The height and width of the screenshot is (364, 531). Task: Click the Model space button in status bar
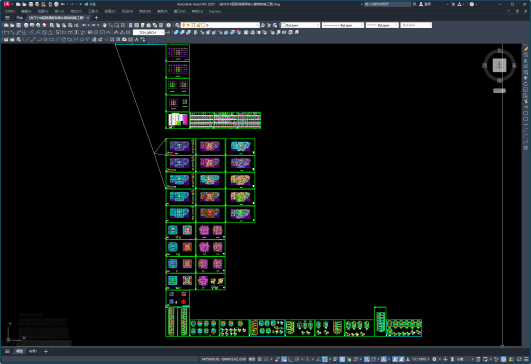point(252,359)
